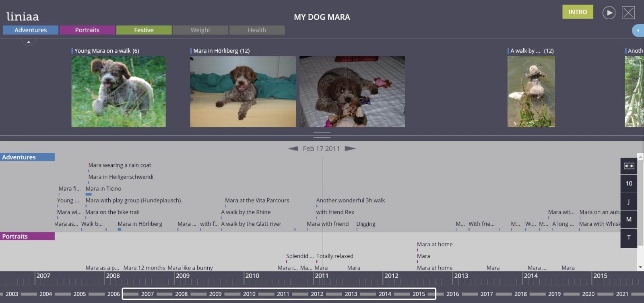Select the Adventures category tab
The image size is (644, 303).
click(31, 30)
